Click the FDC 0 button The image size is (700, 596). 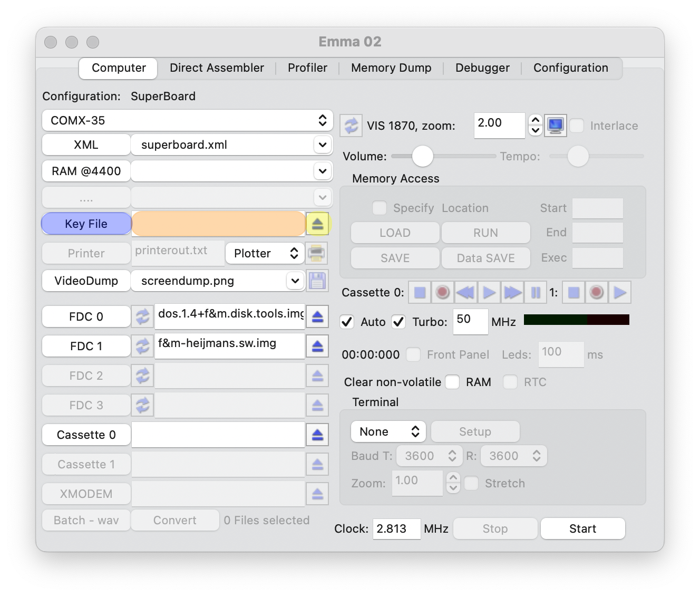tap(86, 316)
